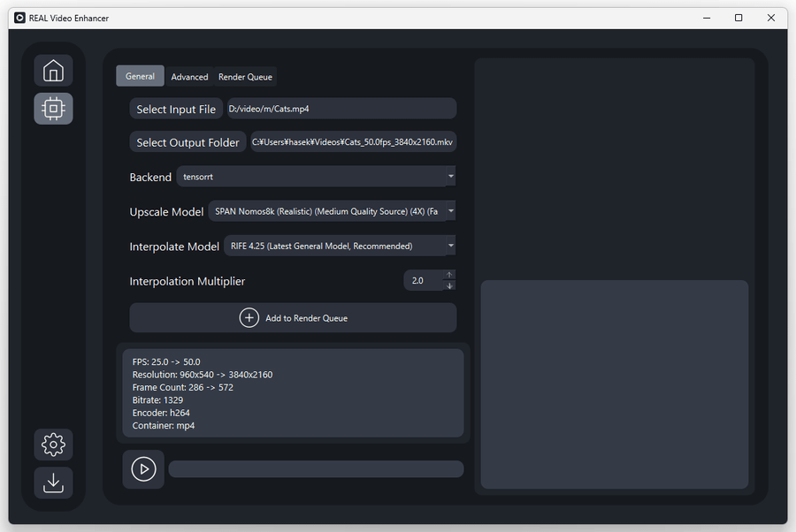
Task: Click the render progress bar
Action: point(316,469)
